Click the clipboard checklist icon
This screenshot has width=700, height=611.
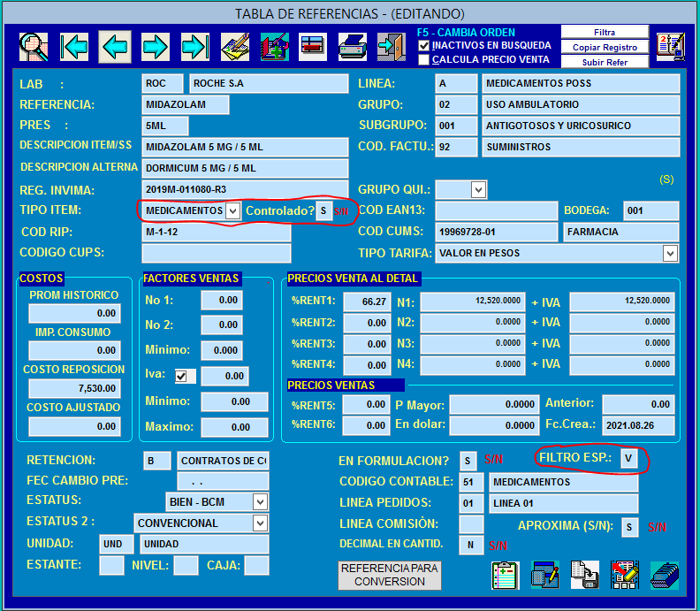(x=505, y=576)
